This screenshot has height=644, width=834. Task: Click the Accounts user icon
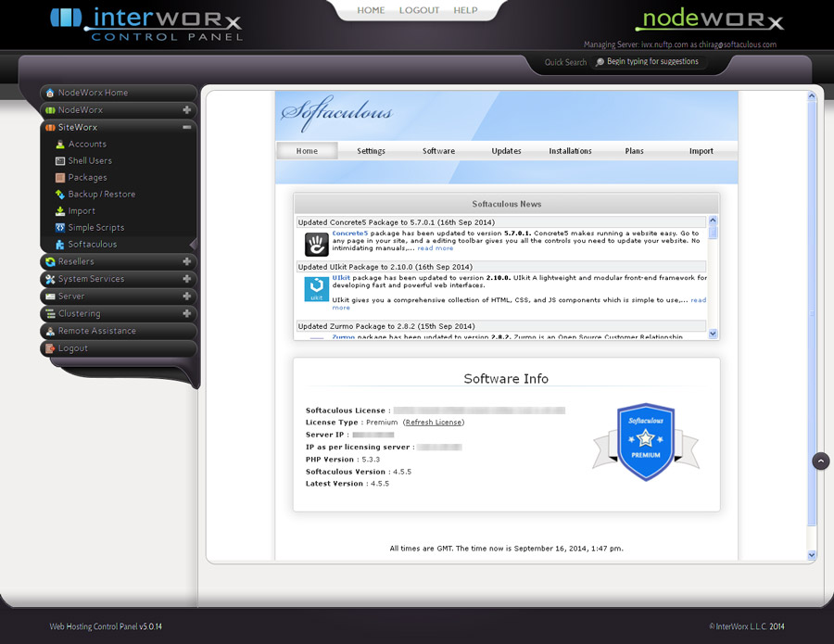(x=60, y=145)
